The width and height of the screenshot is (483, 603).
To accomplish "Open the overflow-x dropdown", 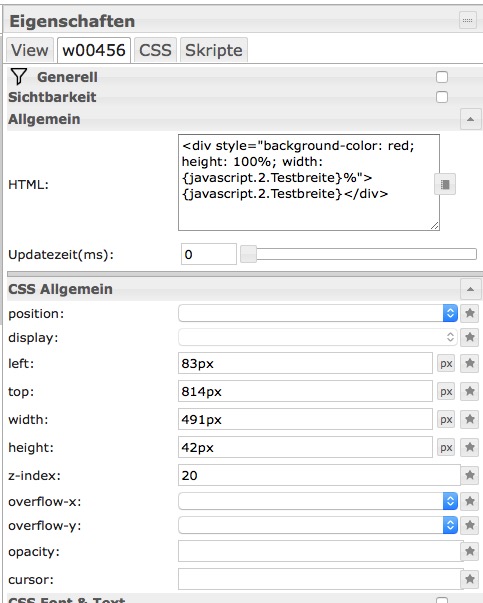I will [318, 501].
